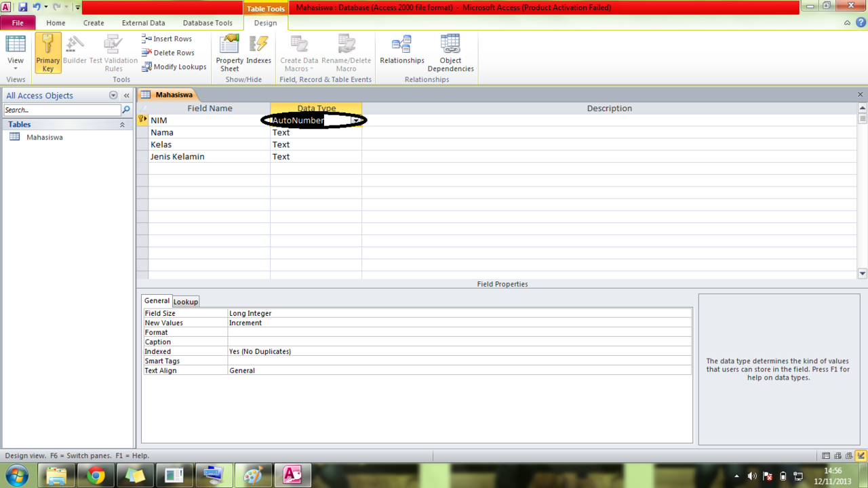Open the External Data tab
This screenshot has width=868, height=488.
[x=143, y=22]
